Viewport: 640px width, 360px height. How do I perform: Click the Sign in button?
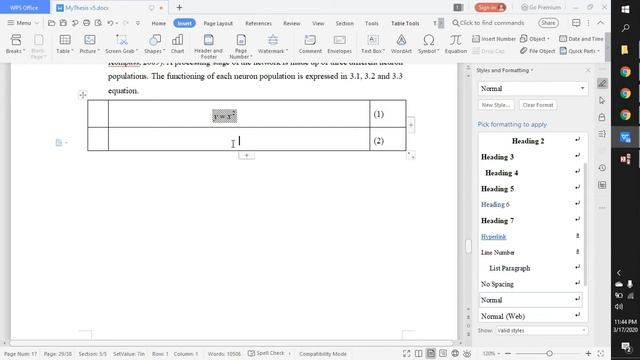pyautogui.click(x=490, y=7)
